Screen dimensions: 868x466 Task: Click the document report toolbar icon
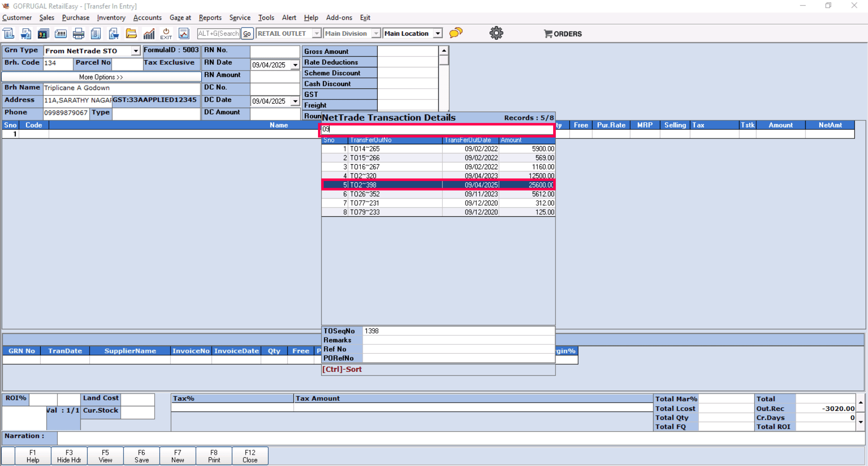96,33
